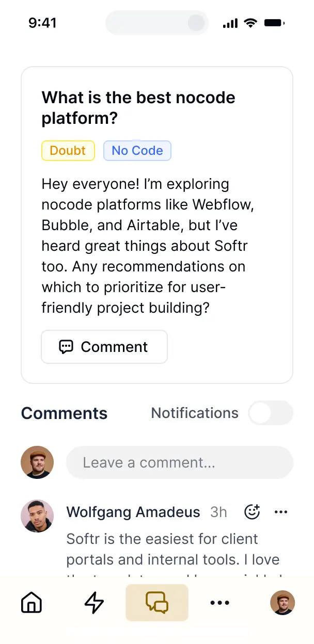Open the Home feed icon

[x=31, y=603]
